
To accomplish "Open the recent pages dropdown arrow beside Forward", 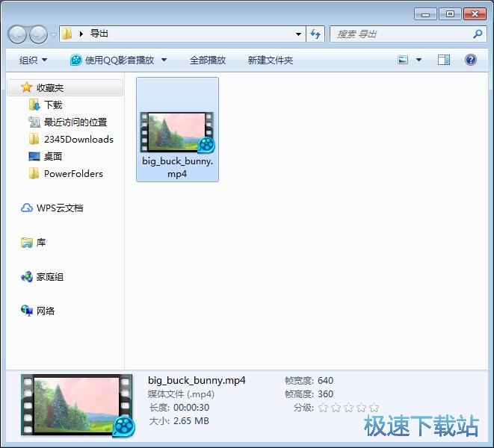I will [x=53, y=34].
